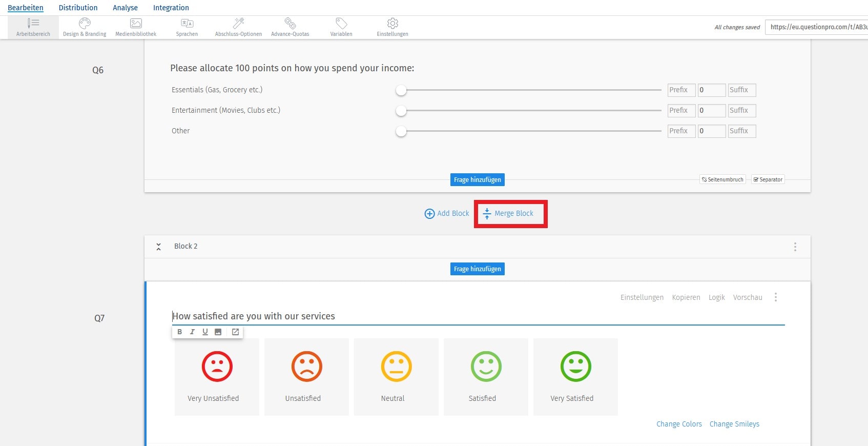This screenshot has height=446, width=868.
Task: Click the Merge Block button
Action: 508,214
